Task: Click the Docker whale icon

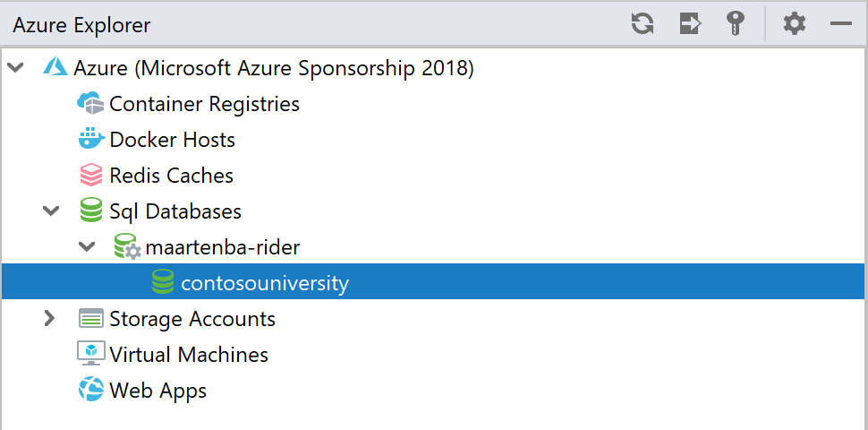Action: (90, 139)
